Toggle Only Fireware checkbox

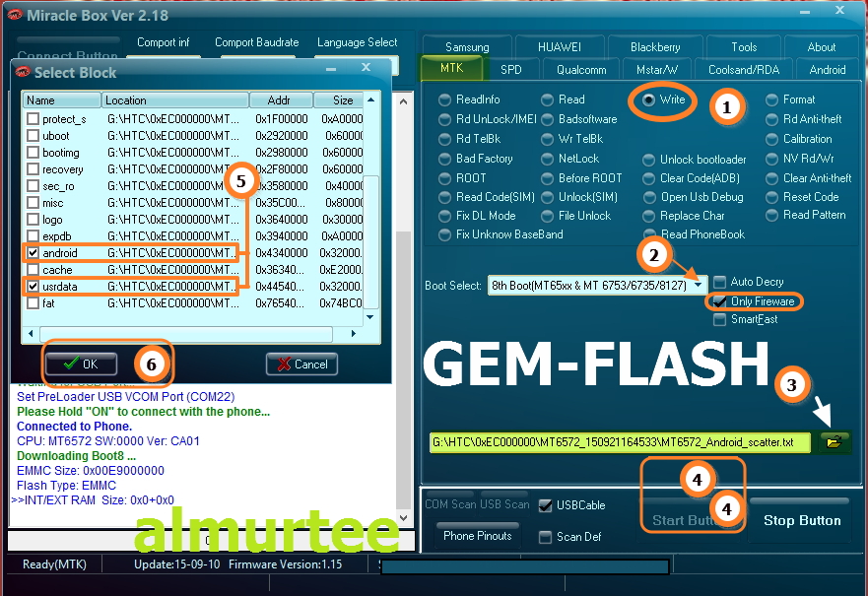(x=719, y=301)
